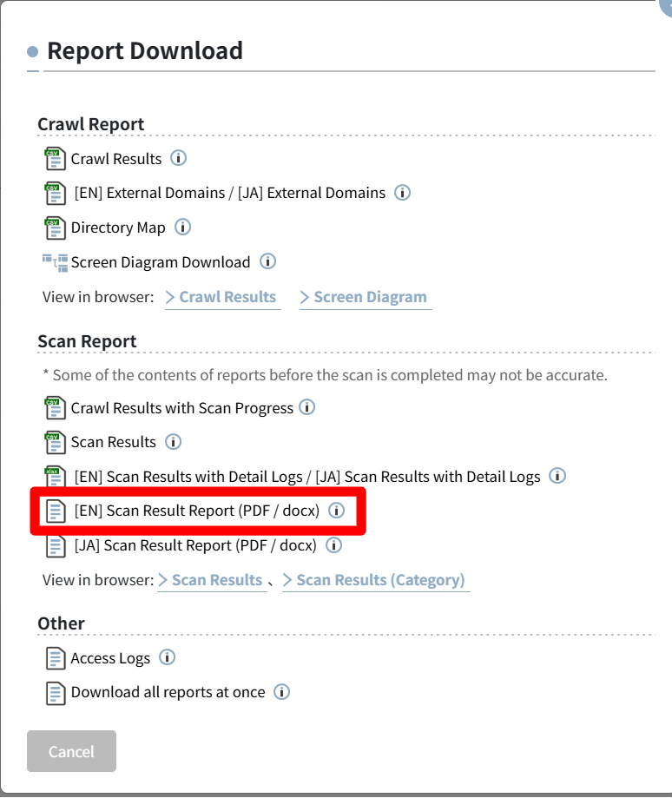The height and width of the screenshot is (798, 672).
Task: Click the Cancel button
Action: click(x=72, y=751)
